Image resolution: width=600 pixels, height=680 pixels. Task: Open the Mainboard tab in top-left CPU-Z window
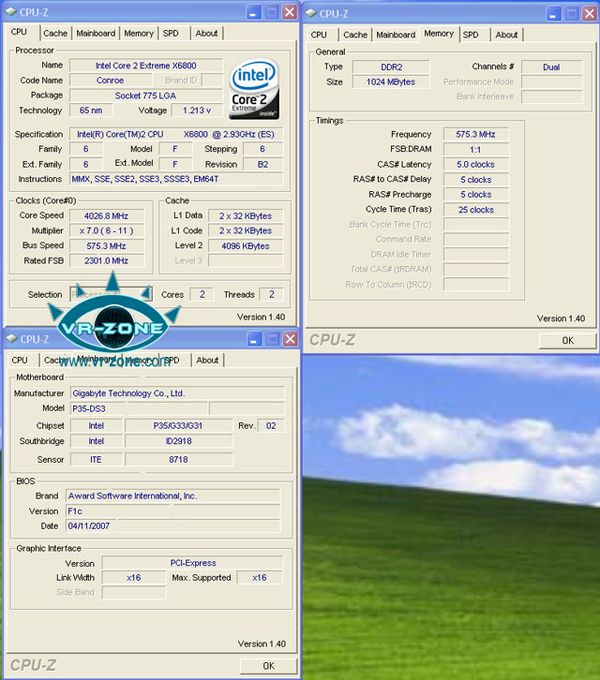pos(95,33)
